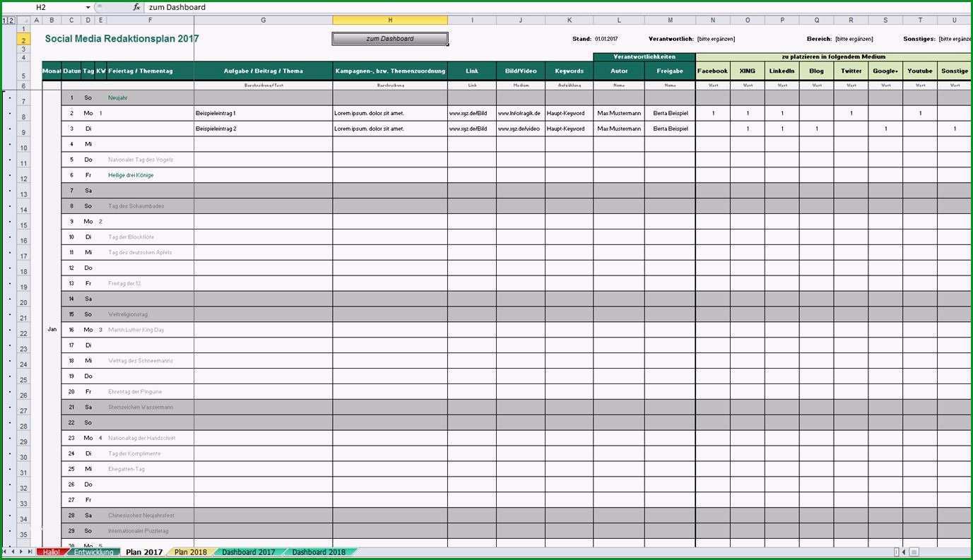
Task: Select column H header
Action: coord(390,20)
